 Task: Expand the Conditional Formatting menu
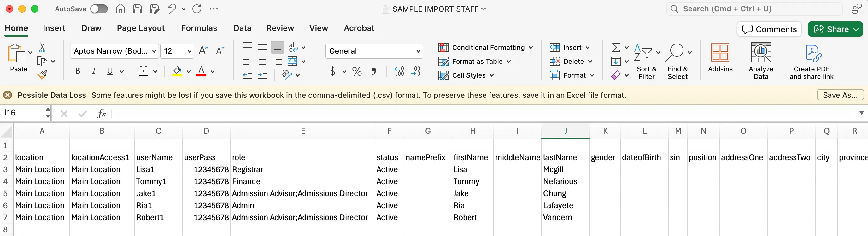485,48
